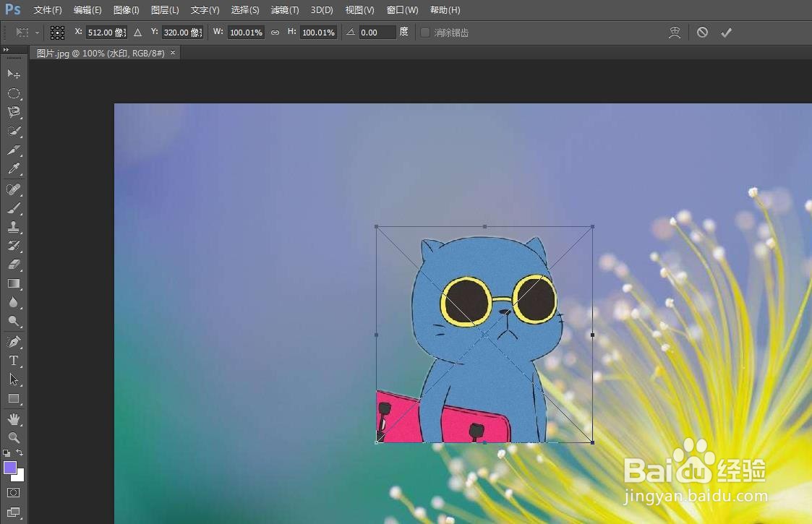Select the Rectangle shape tool
Viewport: 812px width, 524px height.
click(14, 399)
